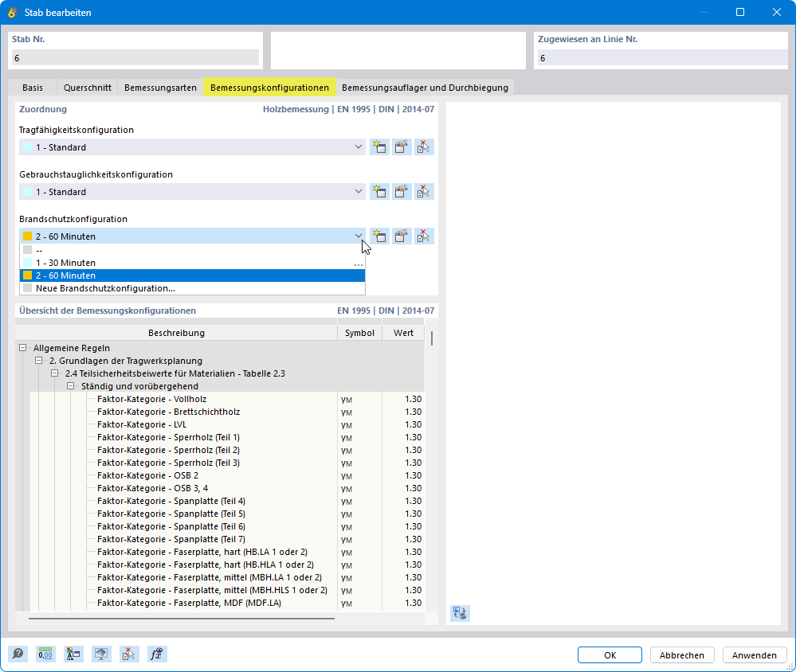This screenshot has width=796, height=672.
Task: Click the Wert 1.30 cell for Sperrholz (Teil 2)
Action: tap(403, 450)
